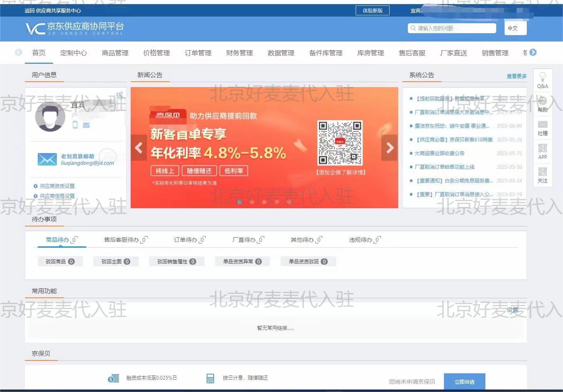Open notice 大商超事业部收费公告
This screenshot has height=392, width=563.
[440, 153]
